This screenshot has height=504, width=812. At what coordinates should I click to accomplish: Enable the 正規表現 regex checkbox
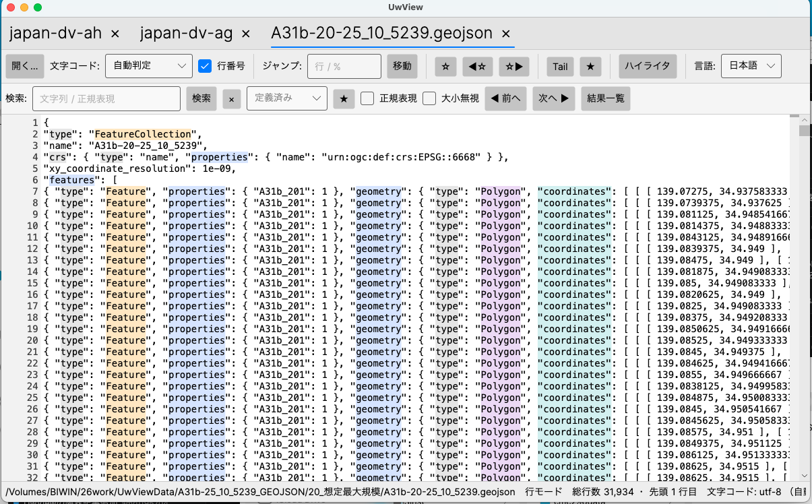click(x=367, y=98)
